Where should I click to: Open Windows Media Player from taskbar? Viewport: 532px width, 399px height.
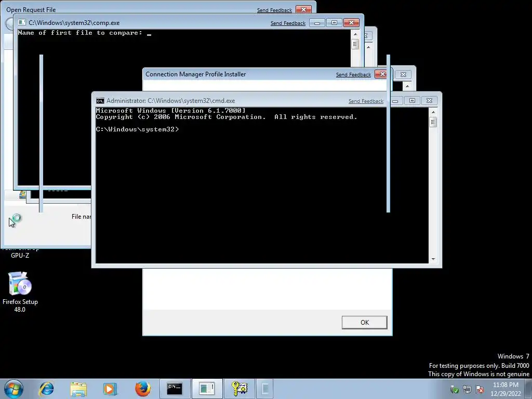pos(110,389)
